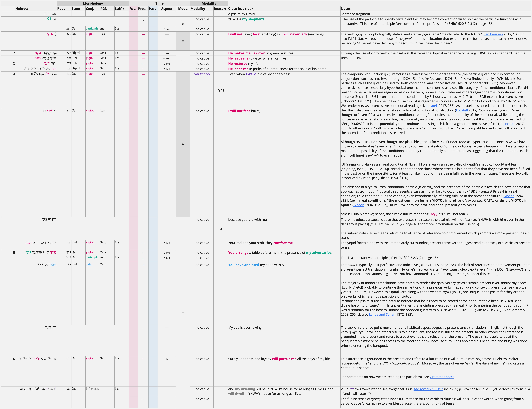The height and width of the screenshot is (409, 532).
Task: Select 'because you are with me.' translation
Action: click(x=284, y=229)
